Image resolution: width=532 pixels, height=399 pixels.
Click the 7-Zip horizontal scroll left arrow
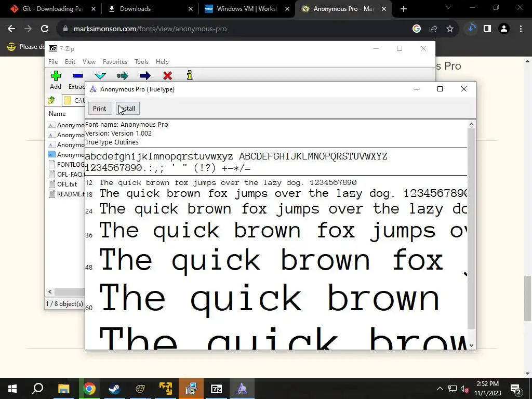50,291
